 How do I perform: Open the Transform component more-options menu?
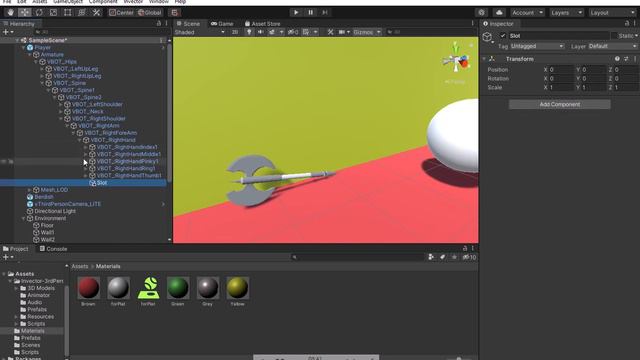tap(635, 59)
